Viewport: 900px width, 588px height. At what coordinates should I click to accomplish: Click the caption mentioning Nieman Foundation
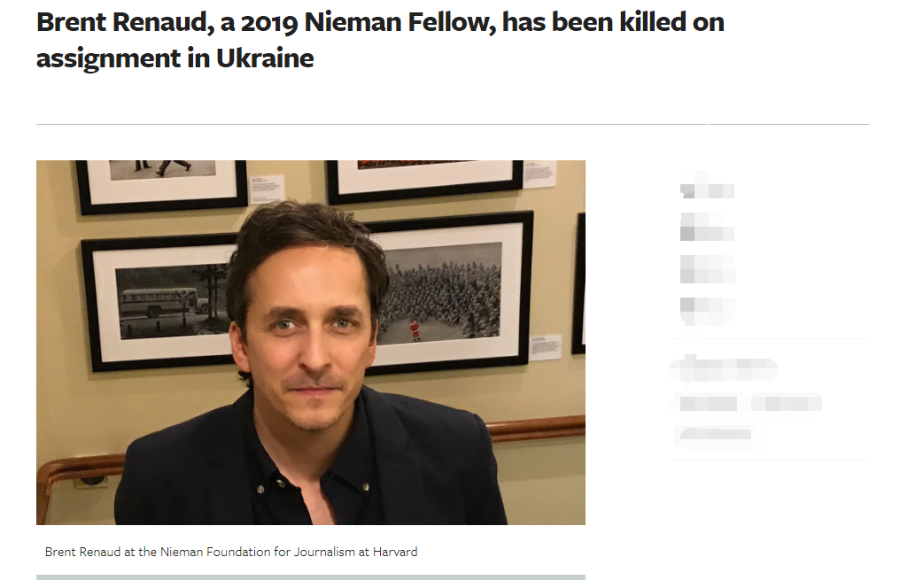231,552
